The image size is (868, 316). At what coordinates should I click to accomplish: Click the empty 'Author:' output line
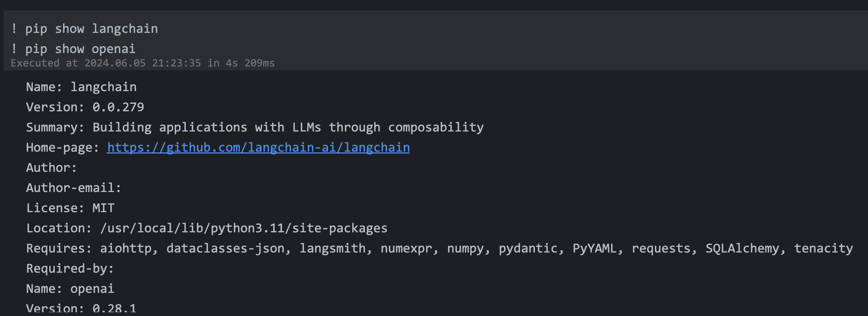click(51, 168)
